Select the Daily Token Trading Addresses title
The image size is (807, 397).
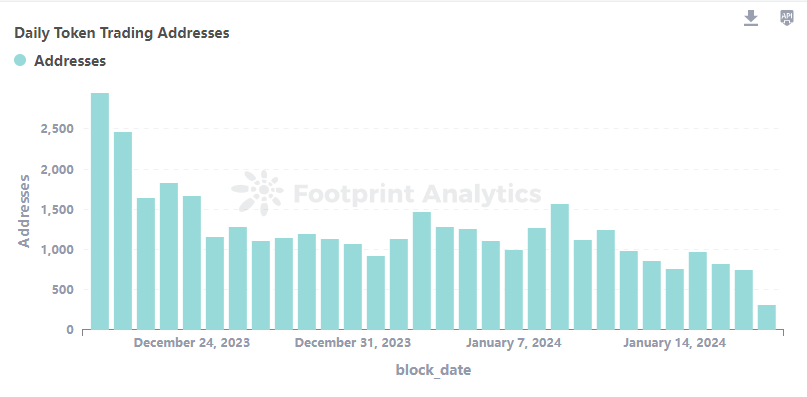(121, 33)
